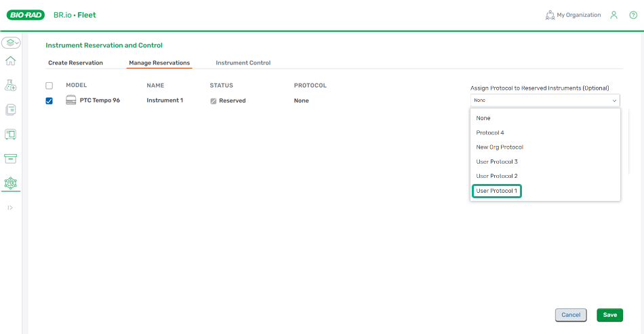Open the Home icon in sidebar

coord(10,61)
